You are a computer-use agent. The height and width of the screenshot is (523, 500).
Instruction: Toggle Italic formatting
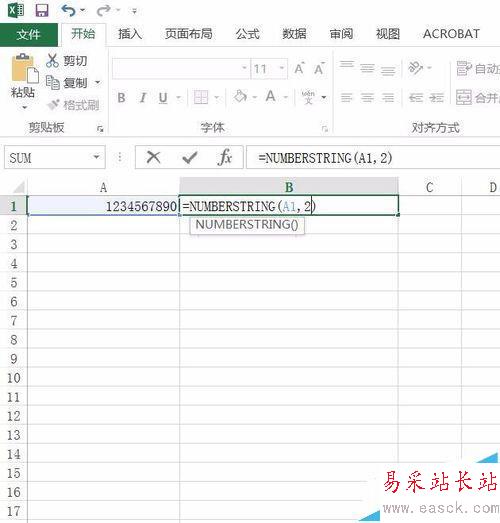point(143,98)
